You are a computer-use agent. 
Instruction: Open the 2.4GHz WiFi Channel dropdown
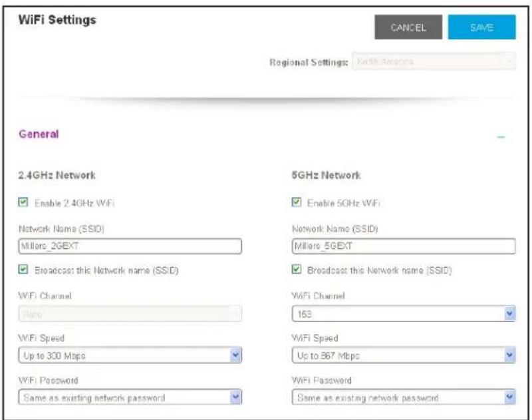pos(130,314)
